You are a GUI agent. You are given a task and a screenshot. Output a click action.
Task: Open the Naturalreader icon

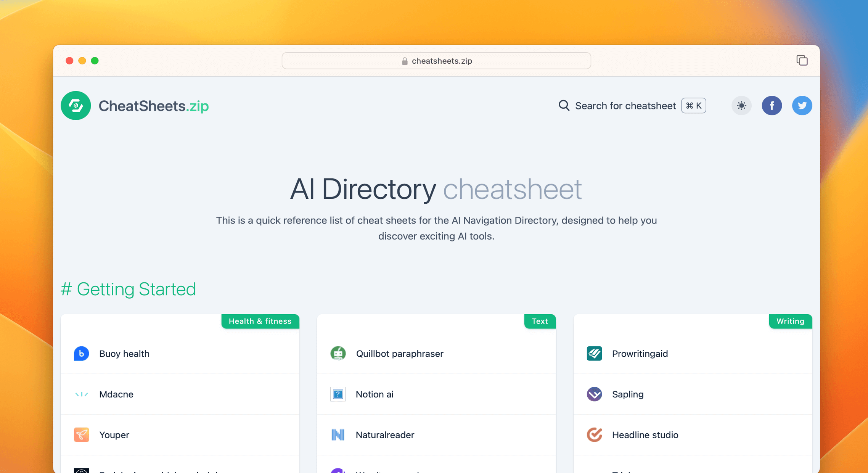click(338, 435)
